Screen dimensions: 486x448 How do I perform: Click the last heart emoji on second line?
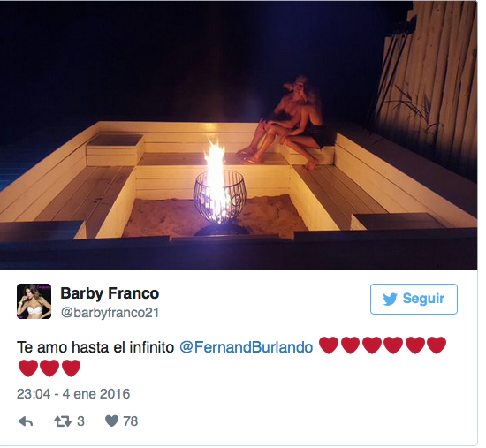tap(71, 368)
